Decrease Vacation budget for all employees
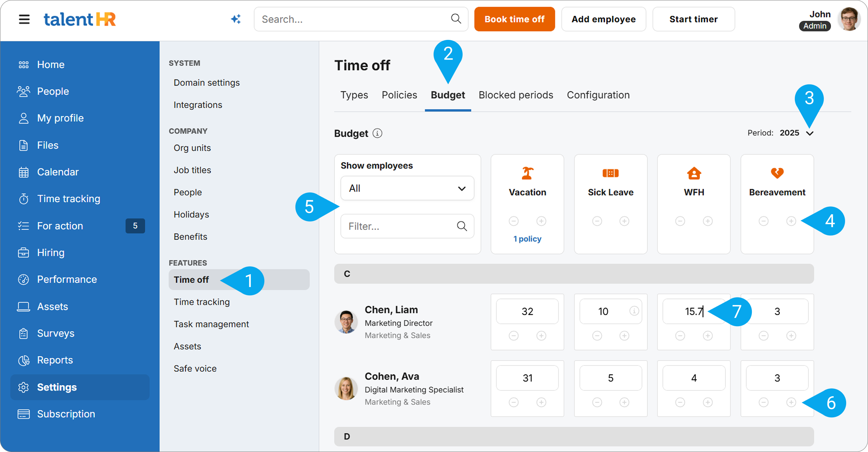 514,221
